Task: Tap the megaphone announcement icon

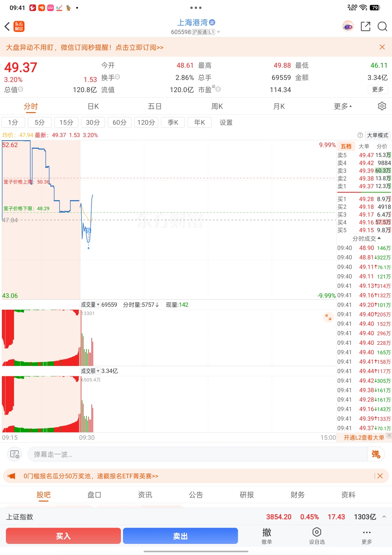Action: tap(11, 476)
